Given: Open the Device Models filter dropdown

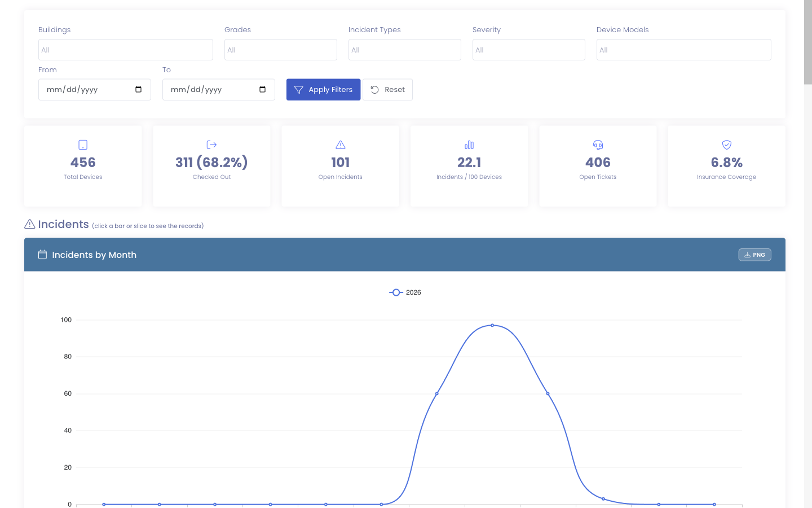Looking at the screenshot, I should [x=684, y=50].
